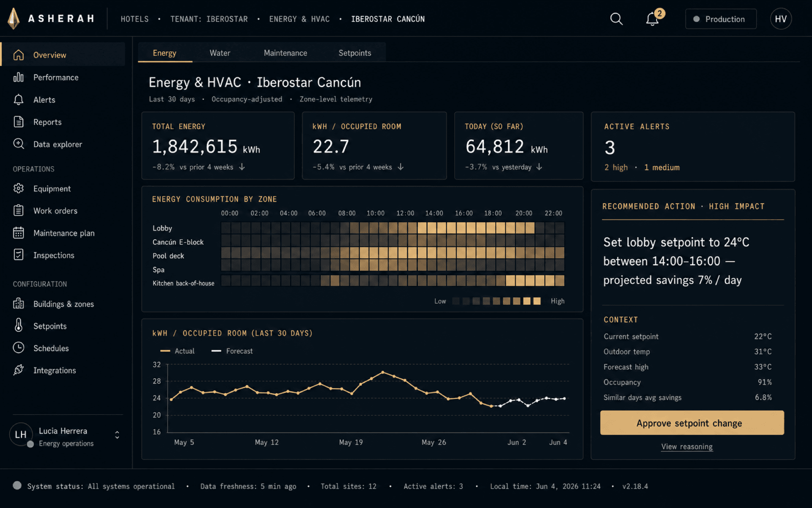The image size is (812, 508).
Task: Click the down arrow on kWh / Occupied Room card
Action: [x=401, y=167]
